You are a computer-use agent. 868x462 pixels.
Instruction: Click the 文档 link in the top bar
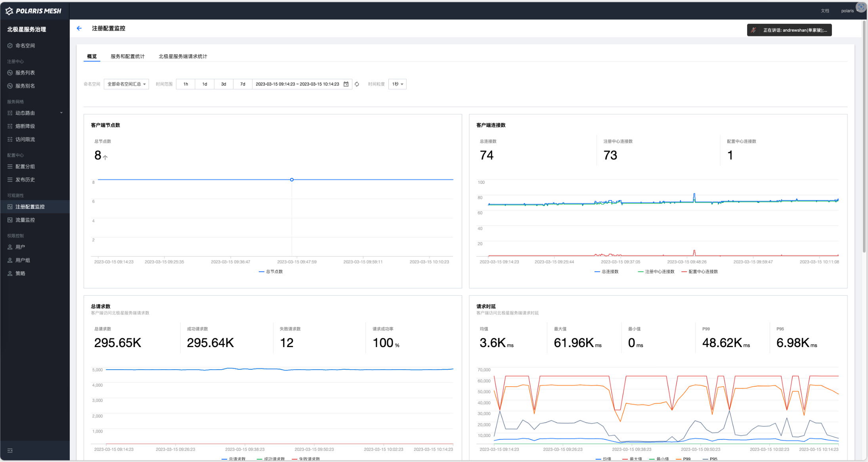[x=825, y=11]
